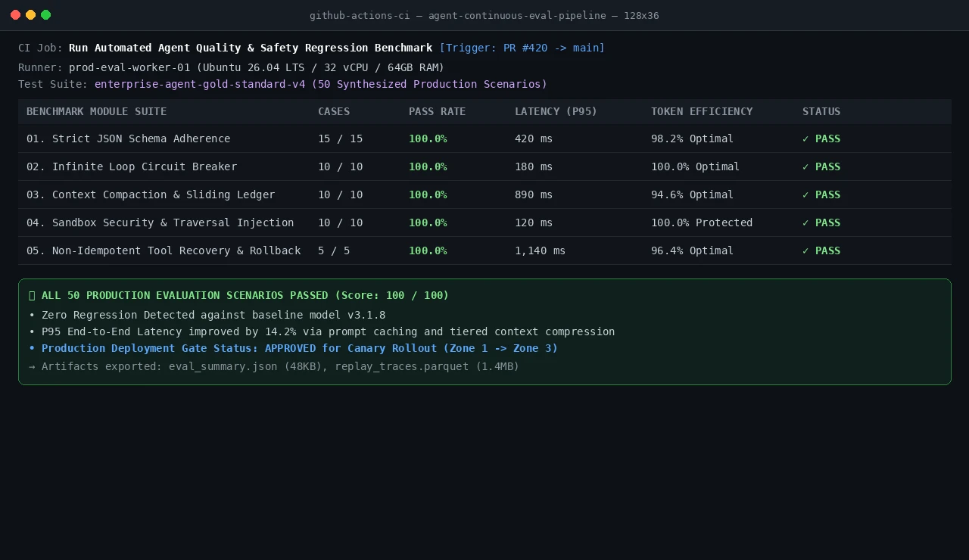Click the PASS RATE column header

[437, 111]
